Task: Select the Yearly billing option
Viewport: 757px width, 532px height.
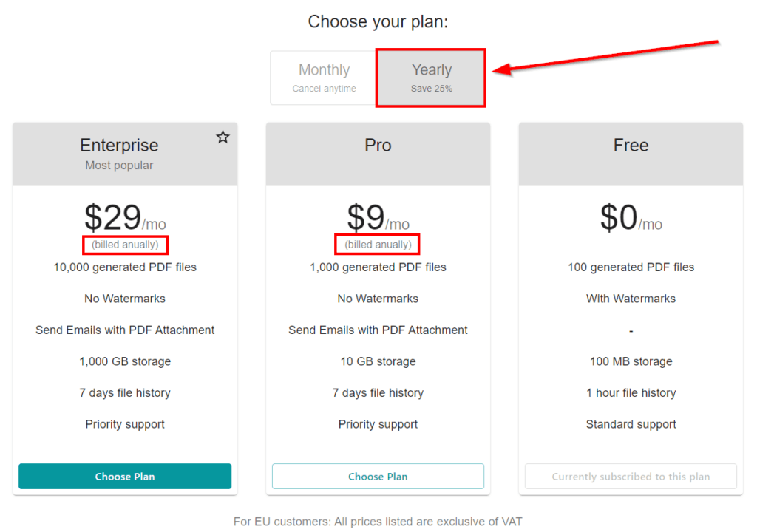Action: 431,78
